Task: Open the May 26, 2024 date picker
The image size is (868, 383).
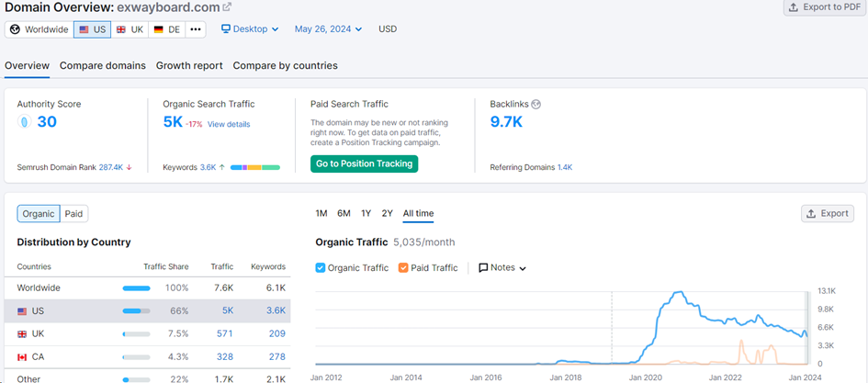Action: pos(331,29)
